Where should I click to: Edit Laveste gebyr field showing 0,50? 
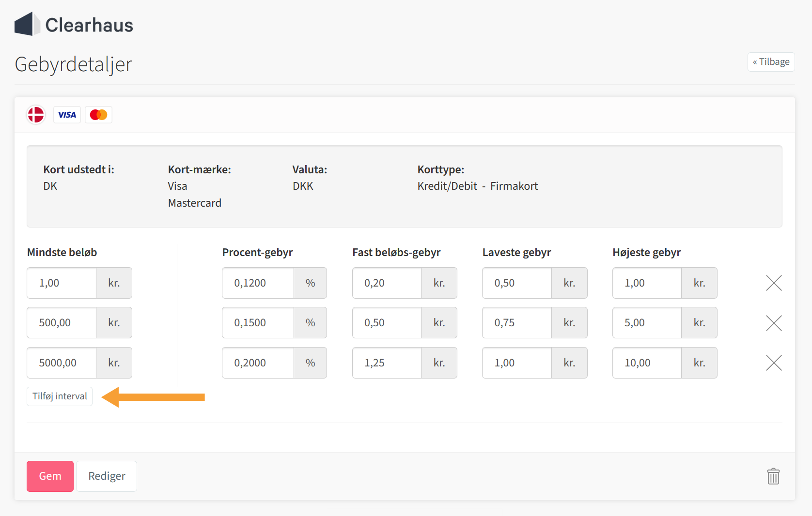click(x=517, y=283)
